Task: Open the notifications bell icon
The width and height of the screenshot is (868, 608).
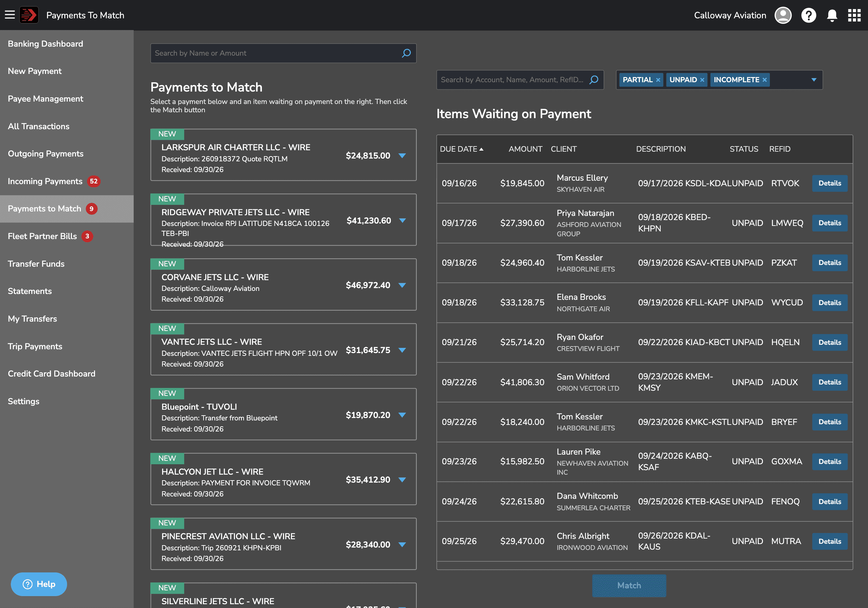Action: pos(832,16)
